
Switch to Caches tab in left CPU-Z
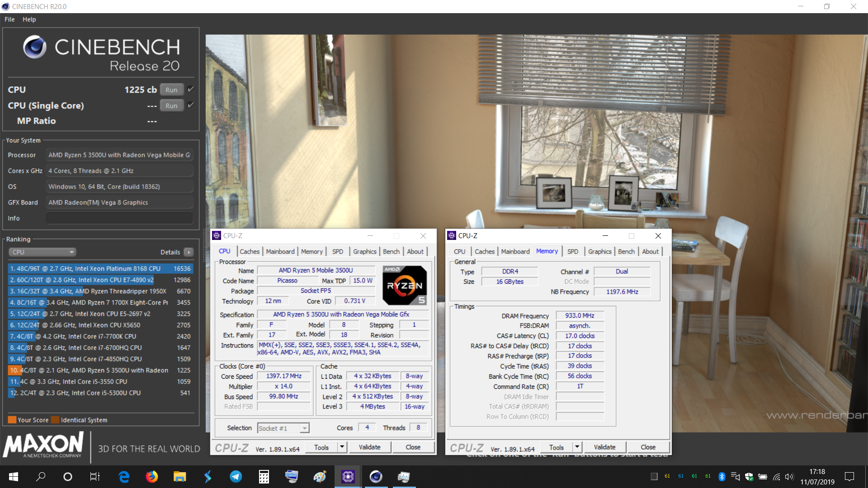pos(250,252)
